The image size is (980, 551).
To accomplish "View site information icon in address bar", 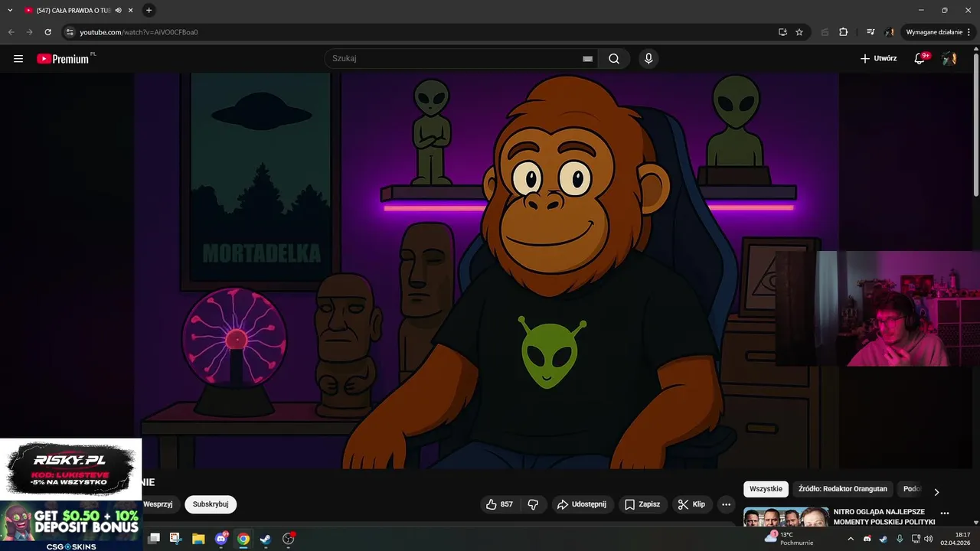I will (x=70, y=32).
